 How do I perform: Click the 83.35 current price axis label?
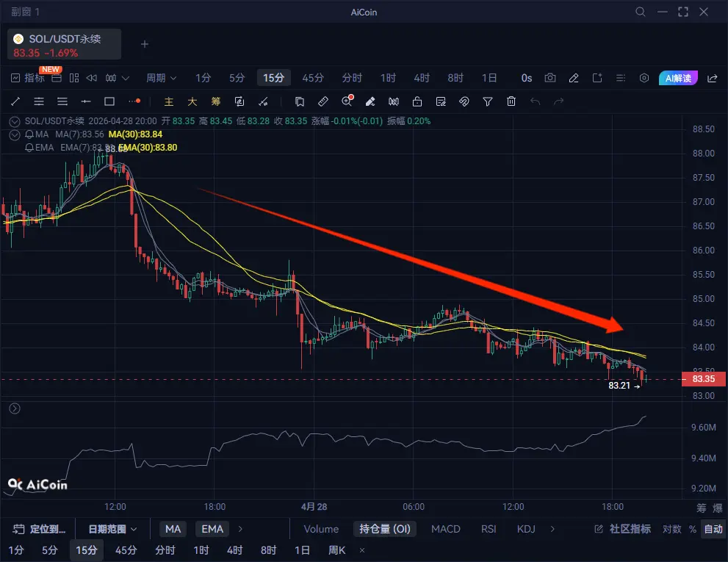pos(704,379)
